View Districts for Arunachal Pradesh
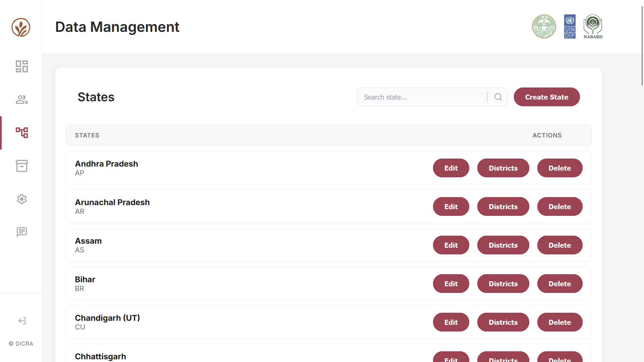 point(503,206)
